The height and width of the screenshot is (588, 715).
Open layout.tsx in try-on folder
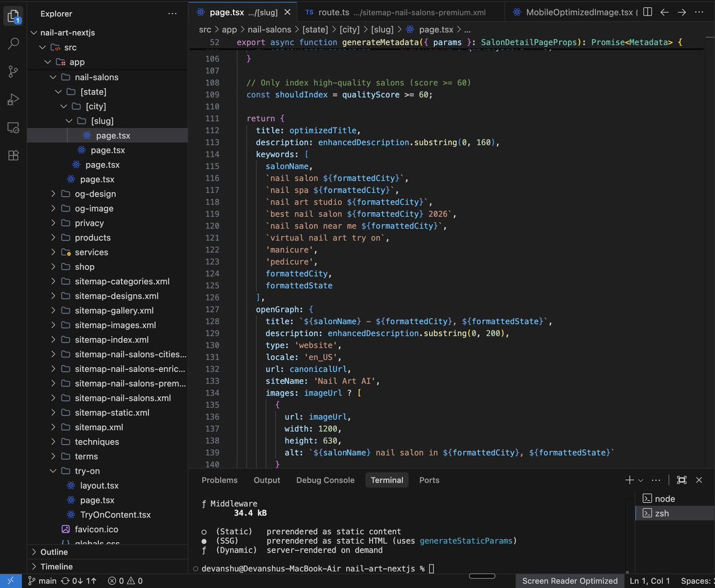pos(108,486)
